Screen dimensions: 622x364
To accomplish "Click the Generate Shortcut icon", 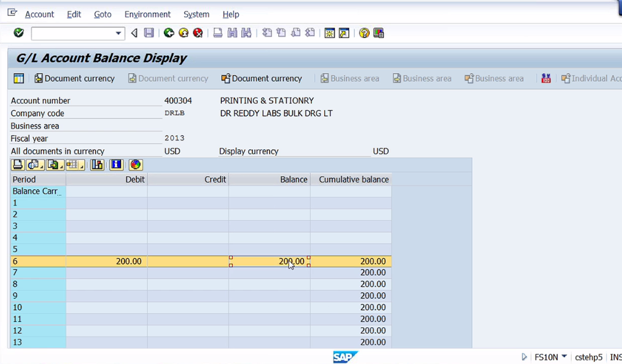I will point(344,33).
